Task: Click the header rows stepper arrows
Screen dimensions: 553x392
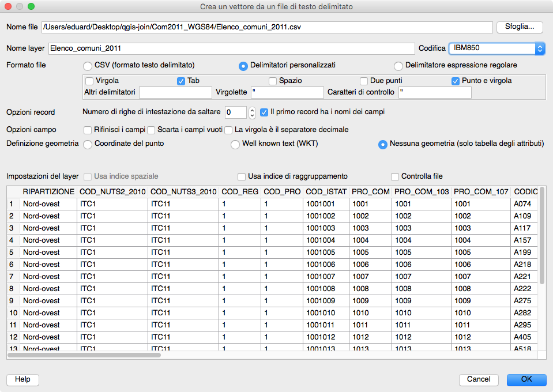Action: (x=252, y=112)
